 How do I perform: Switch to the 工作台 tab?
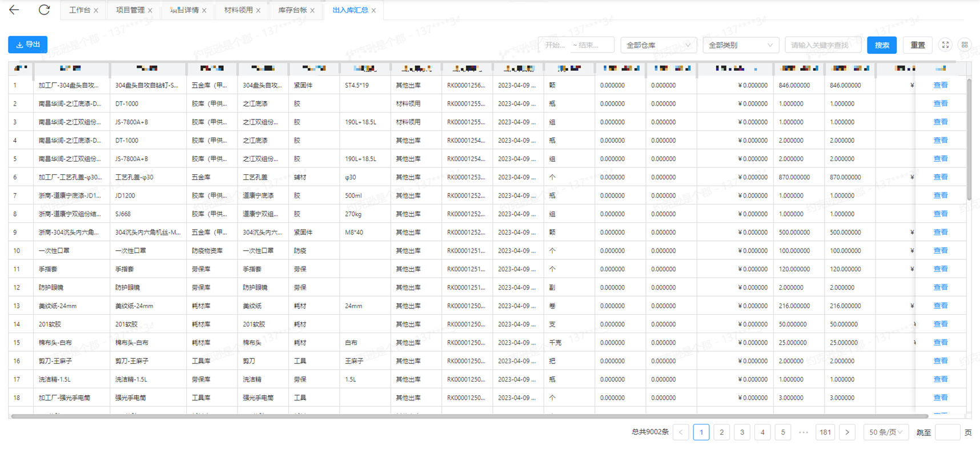tap(80, 10)
